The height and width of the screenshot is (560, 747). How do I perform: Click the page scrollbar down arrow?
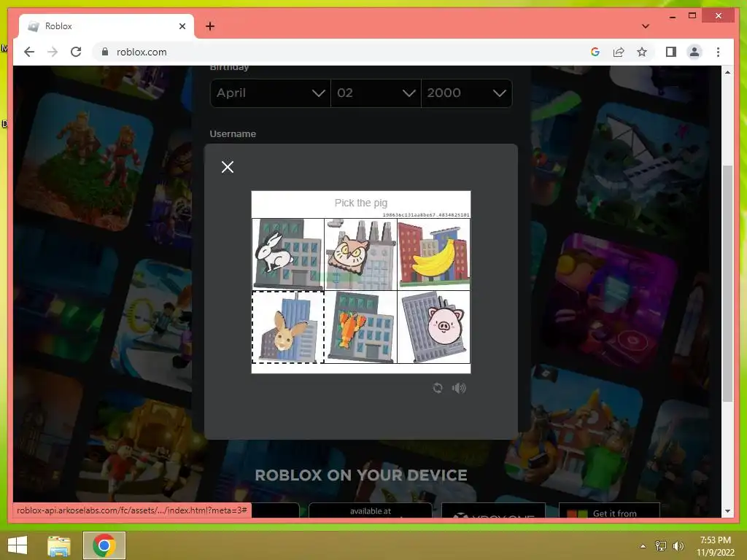click(727, 511)
